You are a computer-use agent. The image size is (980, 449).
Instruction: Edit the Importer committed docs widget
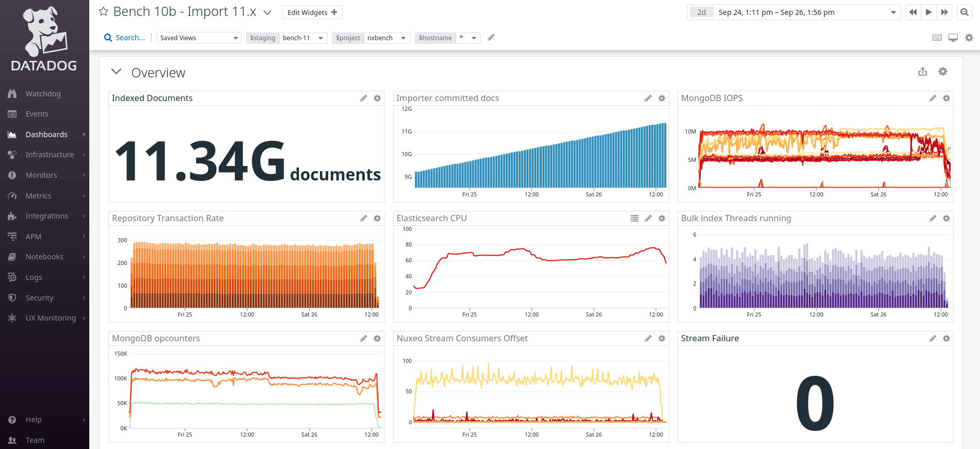click(x=648, y=98)
